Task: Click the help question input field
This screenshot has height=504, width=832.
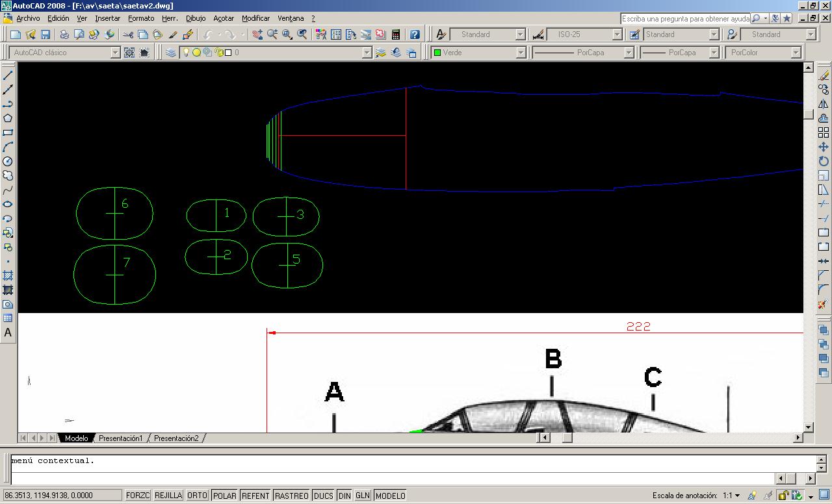Action: 685,19
